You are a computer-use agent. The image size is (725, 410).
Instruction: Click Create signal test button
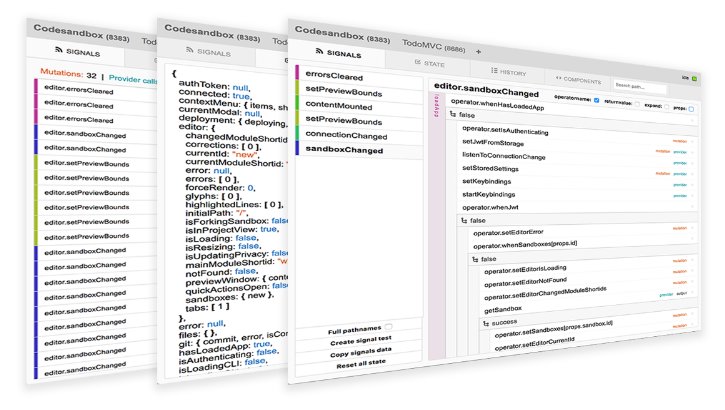click(361, 341)
